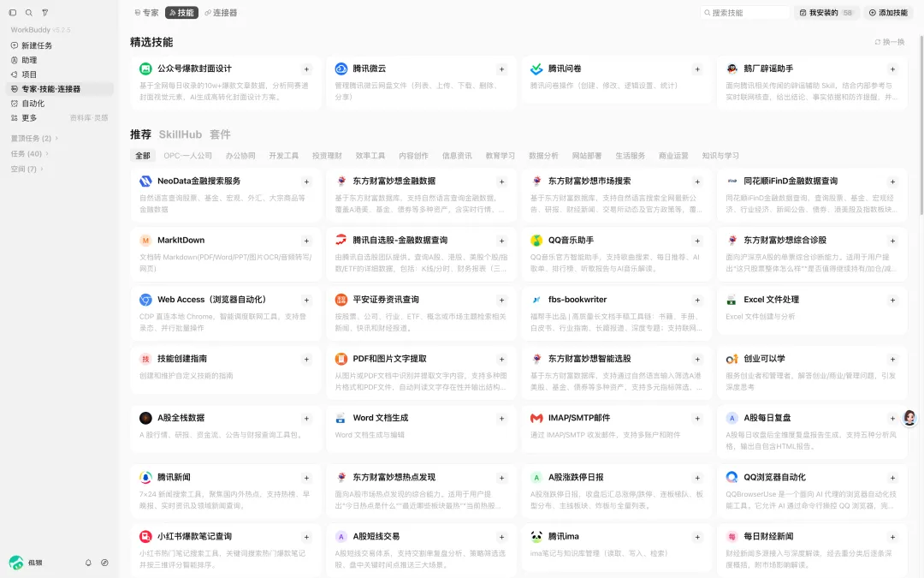Screen dimensions: 924x578
Task: Open 自动化 in the sidebar
Action: tap(60, 104)
